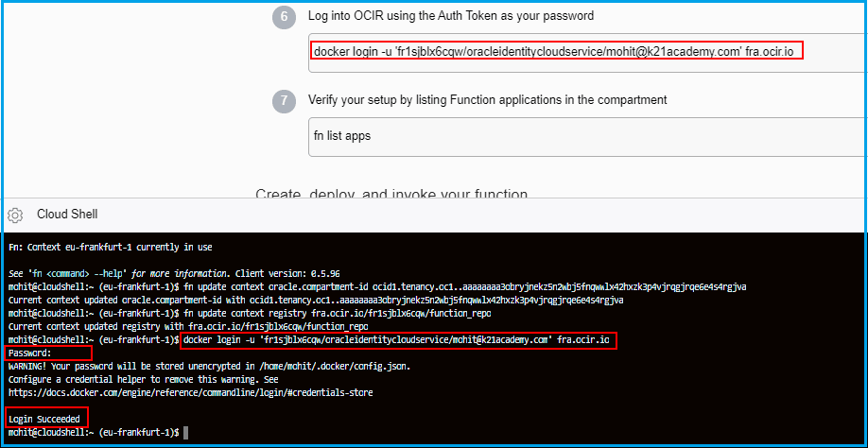
Task: Click the docker login command in the terminal
Action: [398, 339]
